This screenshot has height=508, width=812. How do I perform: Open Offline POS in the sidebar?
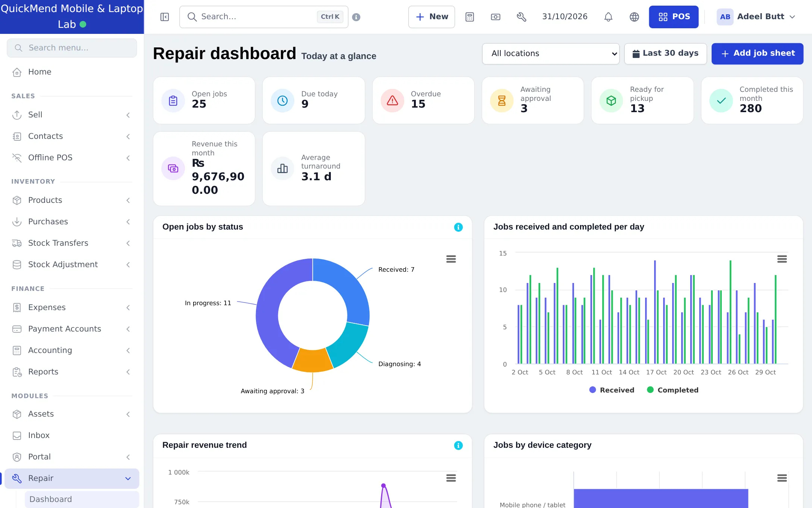click(x=71, y=158)
